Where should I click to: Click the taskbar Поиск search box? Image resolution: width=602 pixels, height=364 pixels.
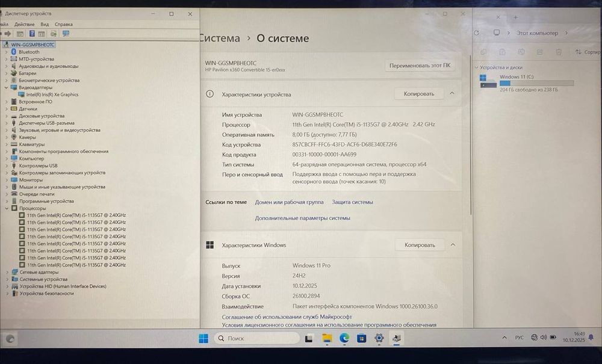point(257,338)
